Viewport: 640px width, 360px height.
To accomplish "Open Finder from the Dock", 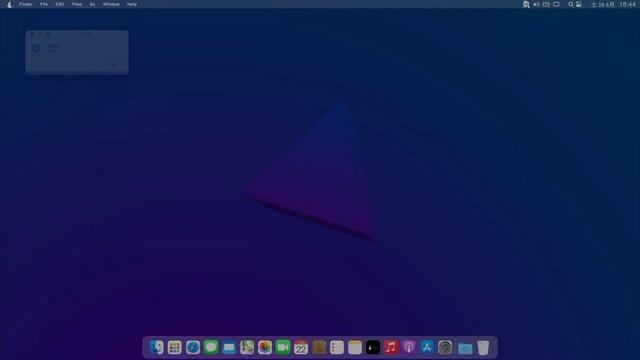I will [157, 347].
